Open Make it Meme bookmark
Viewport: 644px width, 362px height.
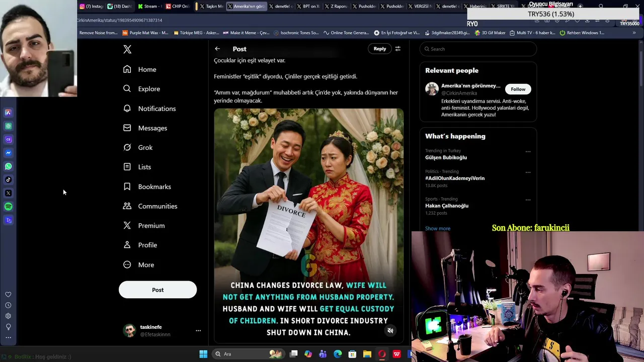247,33
